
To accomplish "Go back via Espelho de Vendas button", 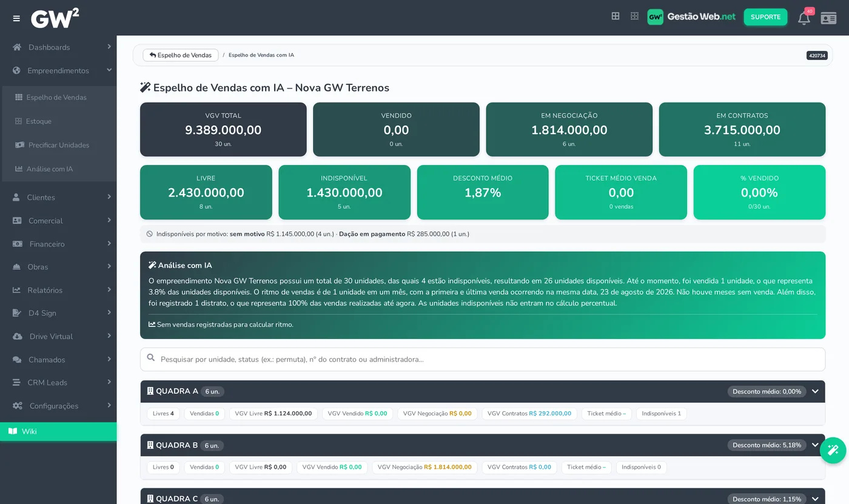I will pos(181,55).
